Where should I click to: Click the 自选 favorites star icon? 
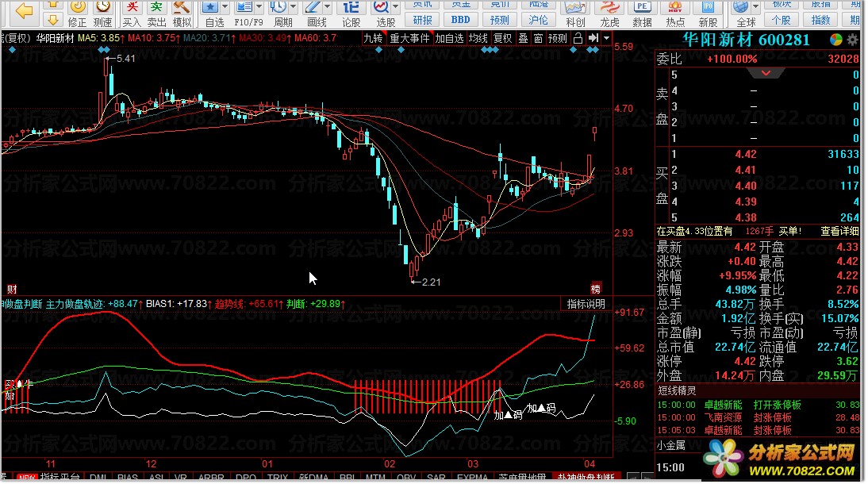(x=210, y=8)
